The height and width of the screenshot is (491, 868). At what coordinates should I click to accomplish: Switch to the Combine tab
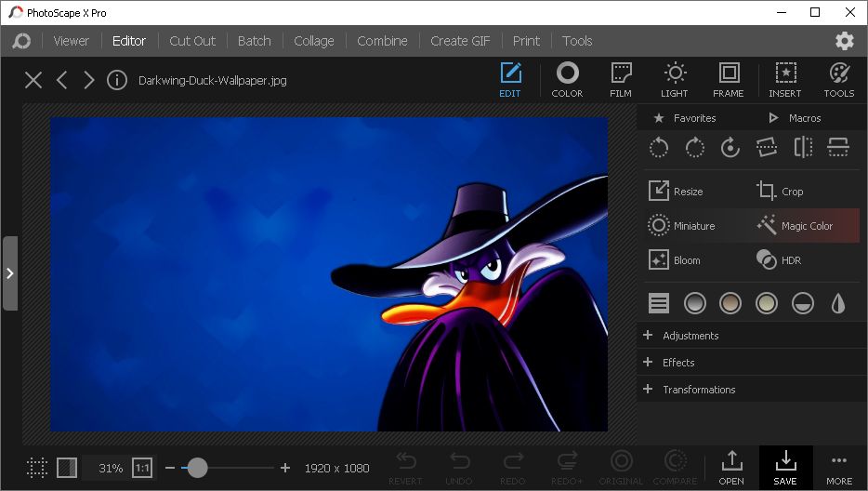click(382, 41)
